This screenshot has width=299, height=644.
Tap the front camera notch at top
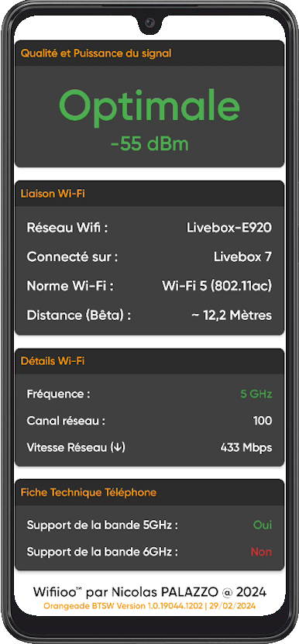149,22
